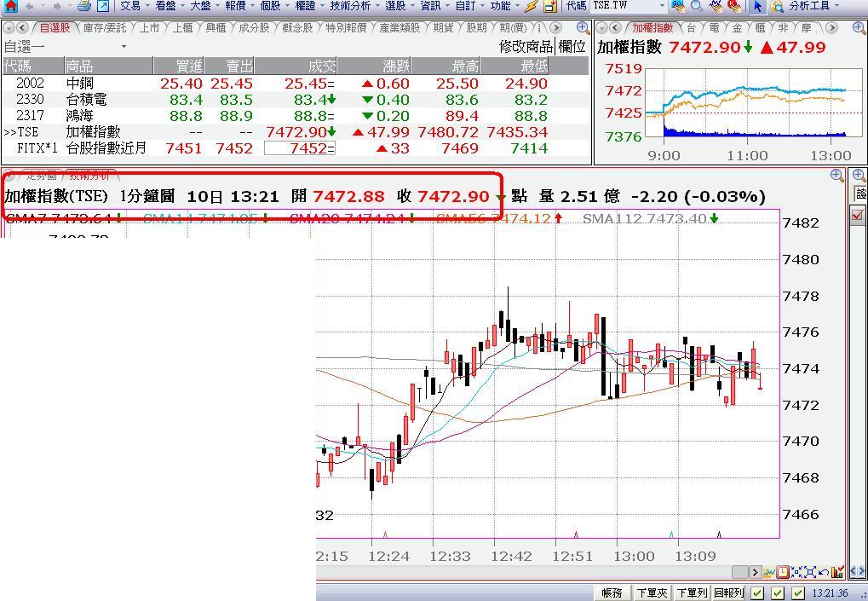Zoom the watchlist panel with magnifier icon

(x=583, y=27)
